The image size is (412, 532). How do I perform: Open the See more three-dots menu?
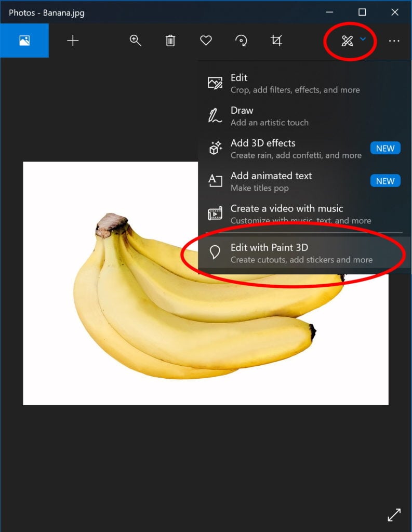(x=394, y=41)
